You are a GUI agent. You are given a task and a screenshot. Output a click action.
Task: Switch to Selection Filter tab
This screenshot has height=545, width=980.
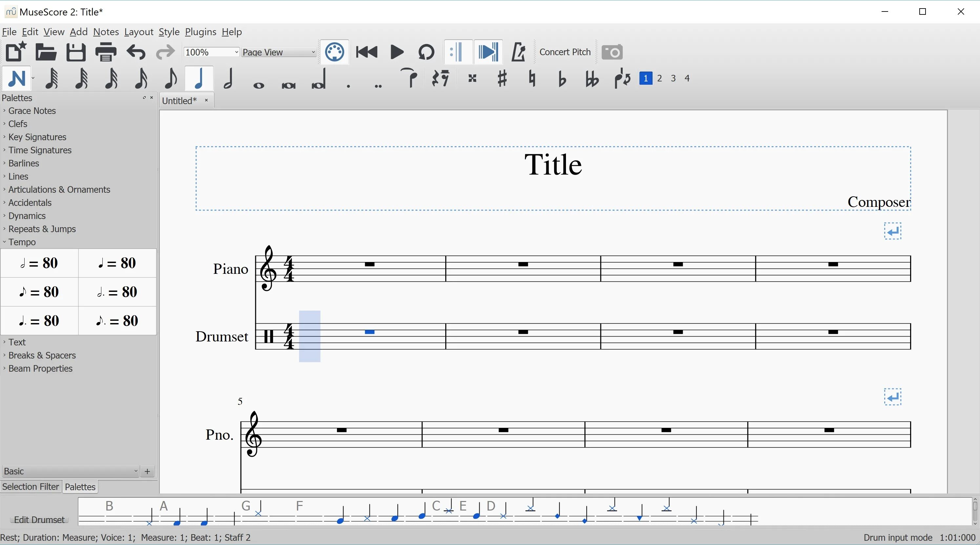tap(31, 486)
